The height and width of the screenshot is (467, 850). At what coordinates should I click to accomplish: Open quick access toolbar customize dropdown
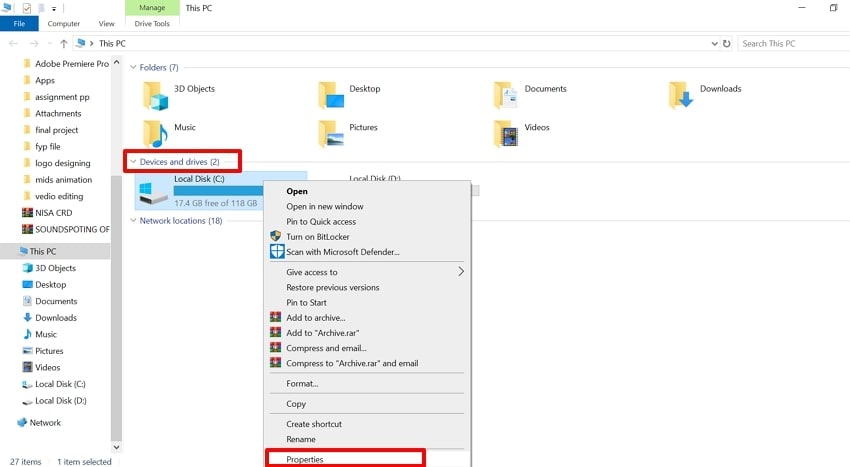(x=54, y=9)
